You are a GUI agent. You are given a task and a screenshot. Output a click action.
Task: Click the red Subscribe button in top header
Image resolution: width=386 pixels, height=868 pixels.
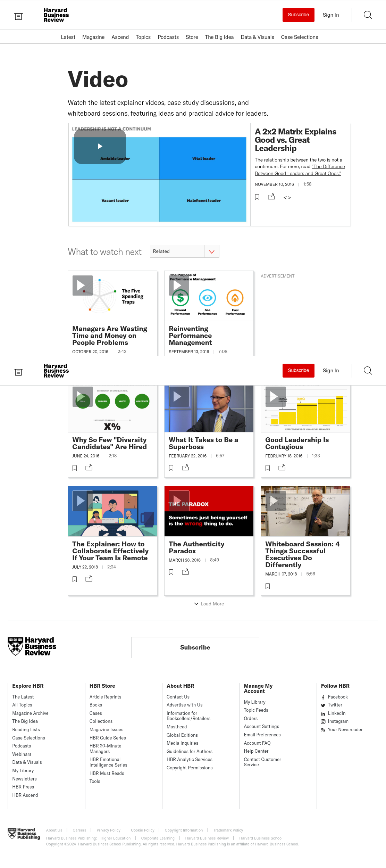pyautogui.click(x=299, y=15)
